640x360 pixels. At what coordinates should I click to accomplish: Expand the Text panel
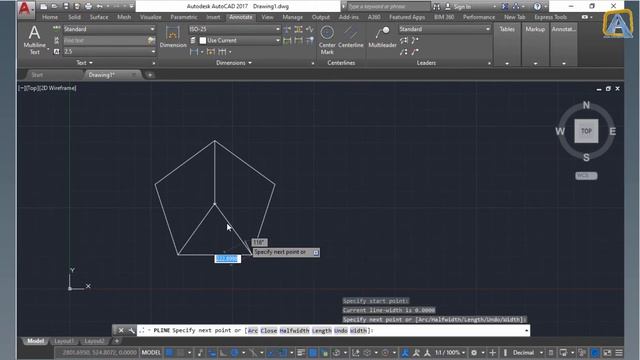point(84,63)
